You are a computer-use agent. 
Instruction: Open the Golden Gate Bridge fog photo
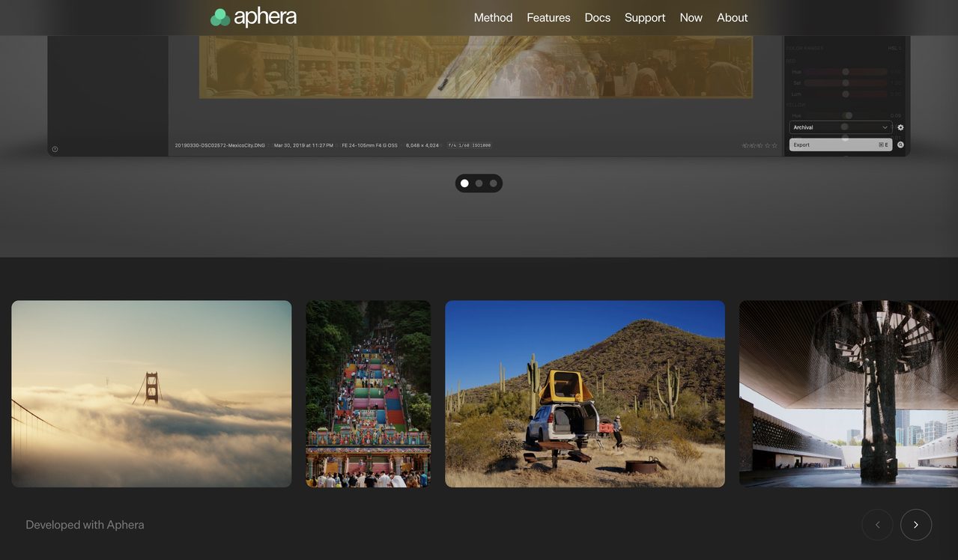click(x=151, y=394)
